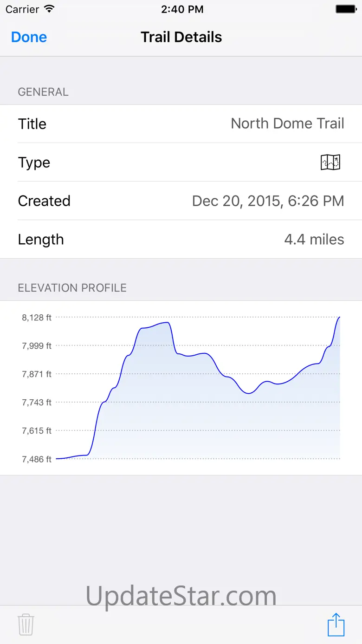Tap the 4.4 miles length value
The height and width of the screenshot is (644, 362).
pyautogui.click(x=314, y=240)
